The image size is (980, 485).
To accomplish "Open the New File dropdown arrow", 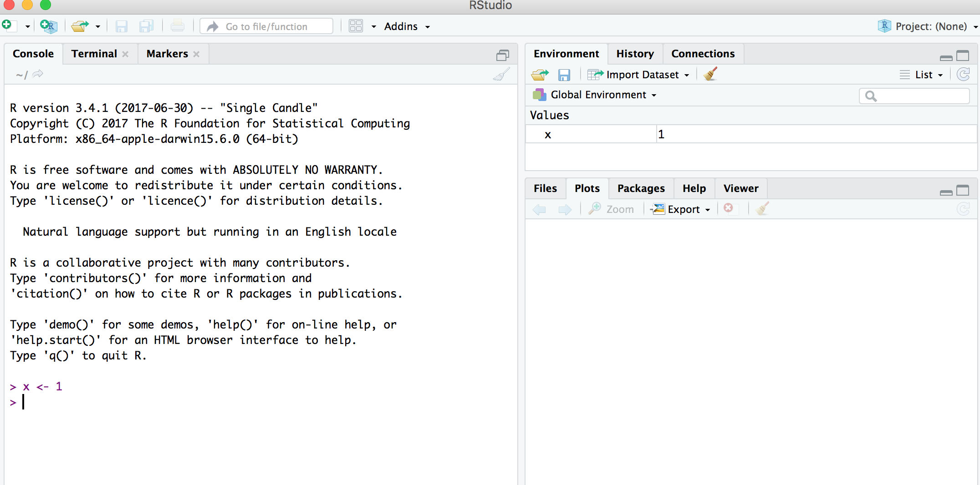I will tap(27, 27).
